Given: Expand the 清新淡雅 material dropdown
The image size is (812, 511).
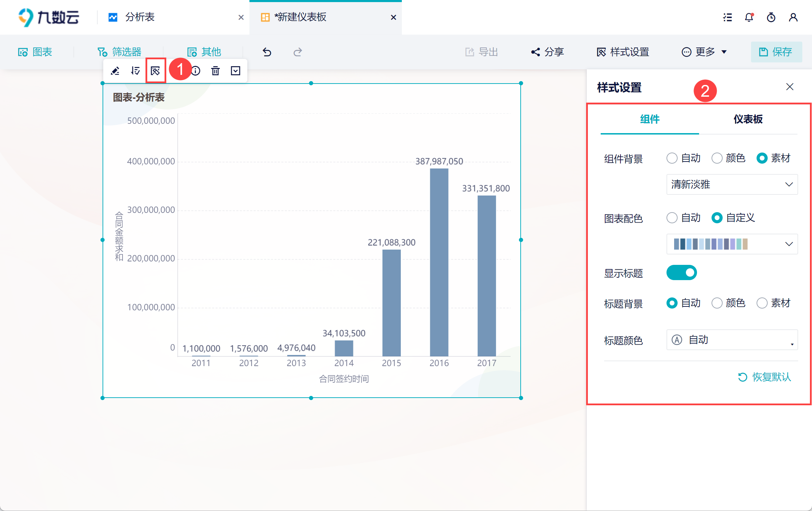Looking at the screenshot, I should point(732,184).
